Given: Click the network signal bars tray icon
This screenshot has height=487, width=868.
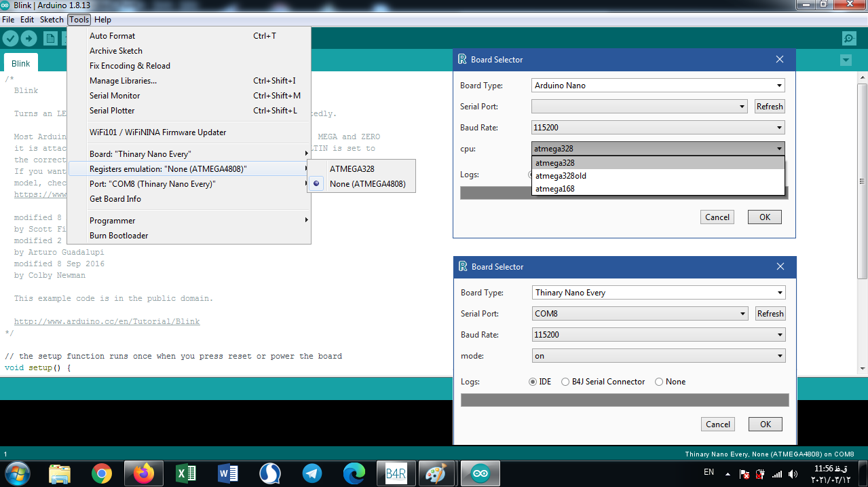Looking at the screenshot, I should tap(777, 474).
